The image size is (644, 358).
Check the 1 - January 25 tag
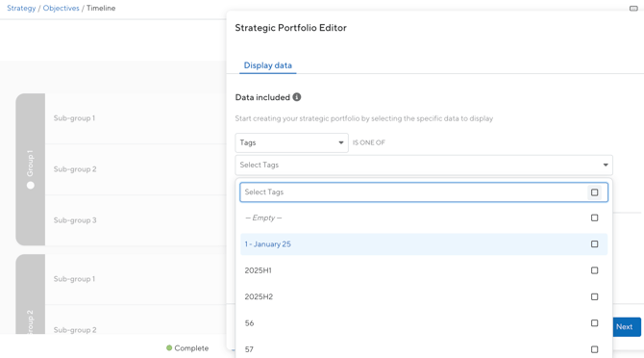coord(594,244)
